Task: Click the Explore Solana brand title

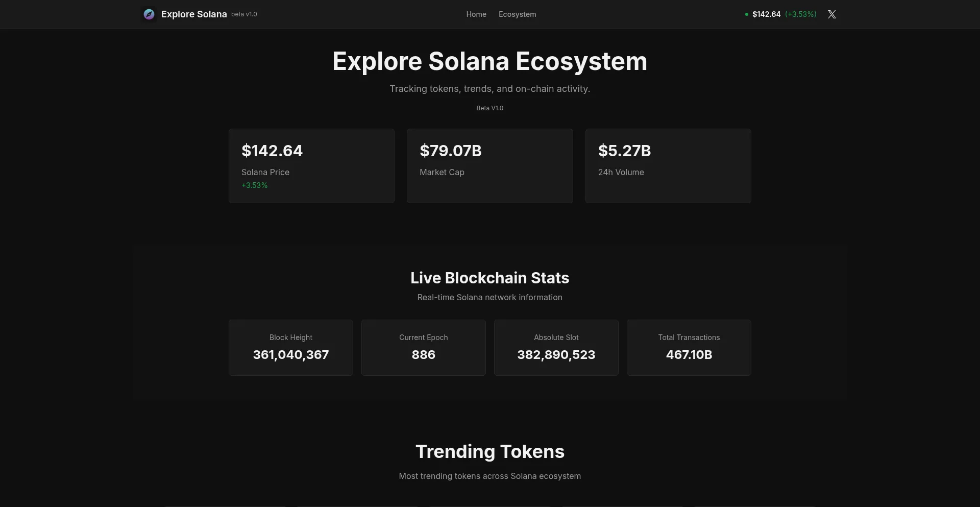Action: click(x=194, y=14)
